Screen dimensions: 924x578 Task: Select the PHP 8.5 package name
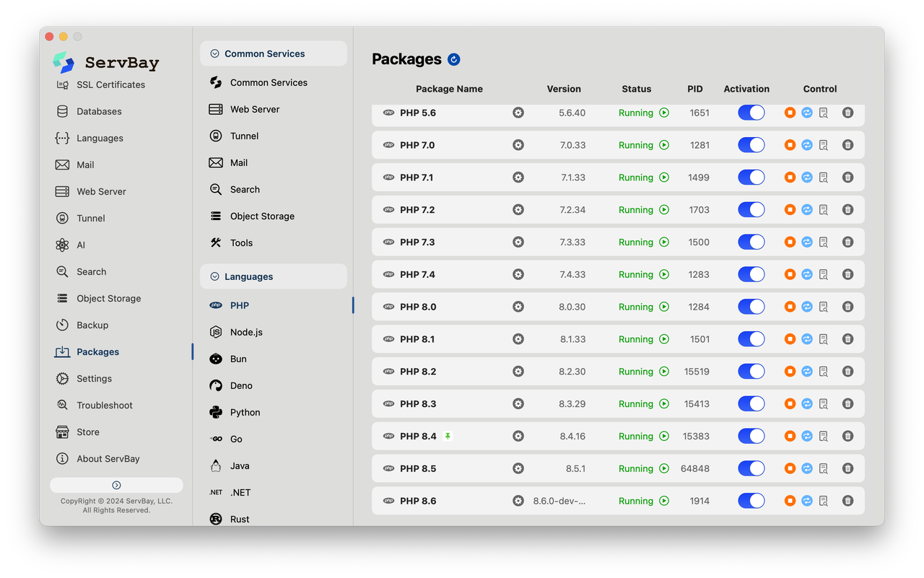point(418,468)
